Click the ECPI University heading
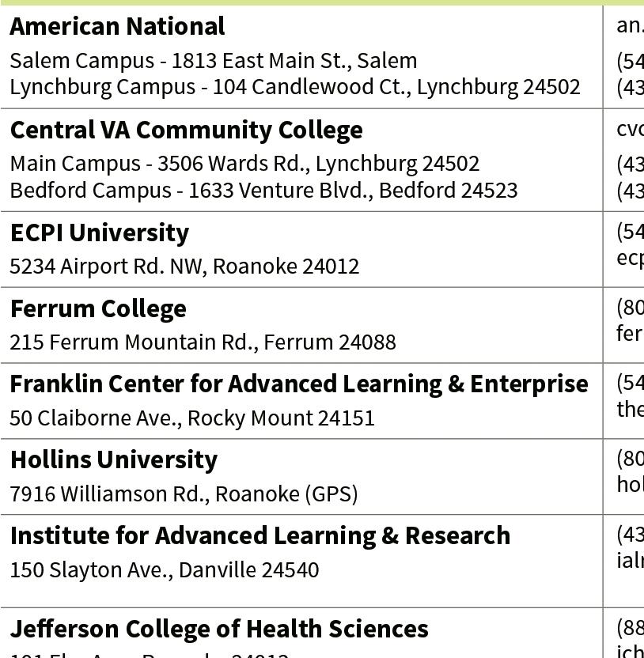The width and height of the screenshot is (644, 658). click(x=100, y=233)
